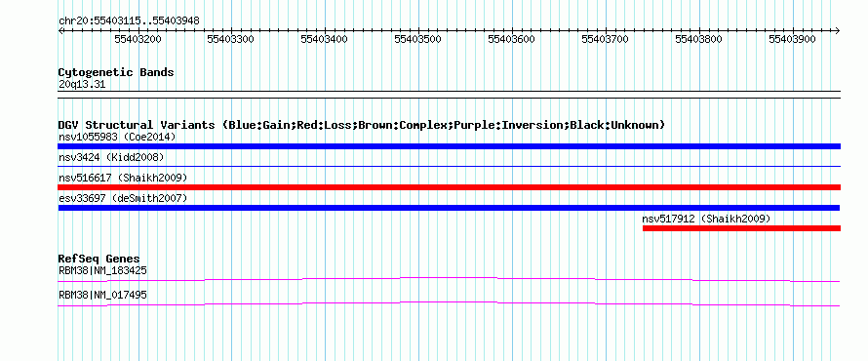
Task: Click the DGV Structural Variants track heading
Action: point(361,125)
